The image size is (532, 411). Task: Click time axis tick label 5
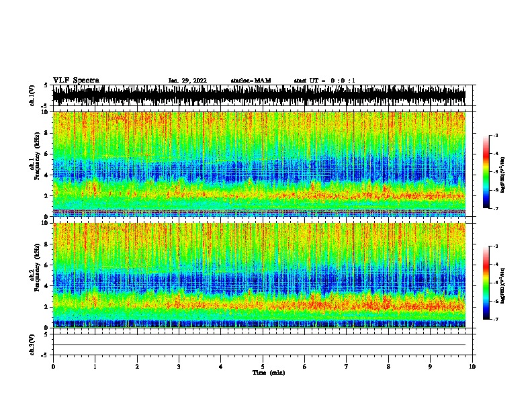click(263, 366)
